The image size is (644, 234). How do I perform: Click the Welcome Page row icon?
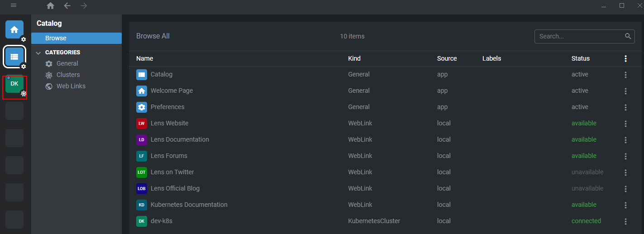142,91
